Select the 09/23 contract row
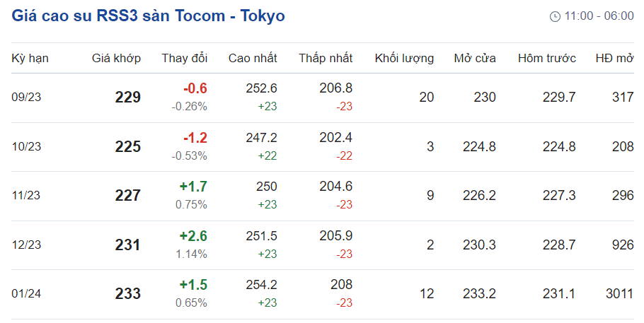This screenshot has width=644, height=323. coord(27,98)
